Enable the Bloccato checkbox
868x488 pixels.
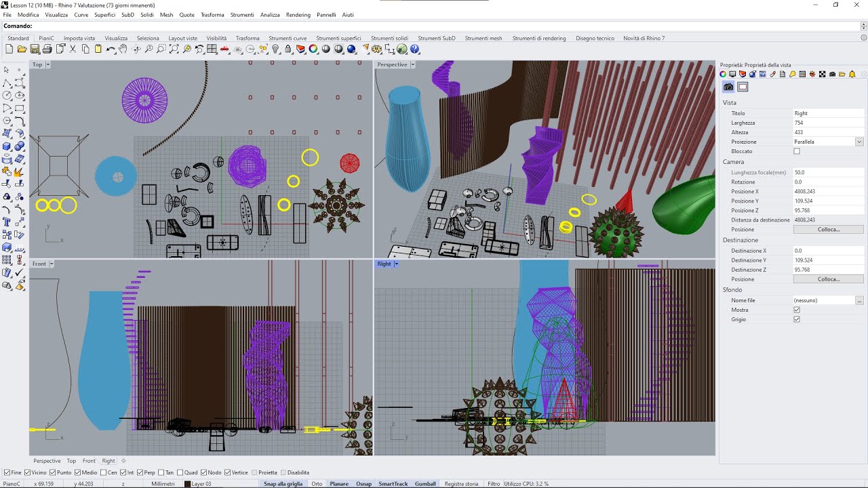pyautogui.click(x=797, y=151)
